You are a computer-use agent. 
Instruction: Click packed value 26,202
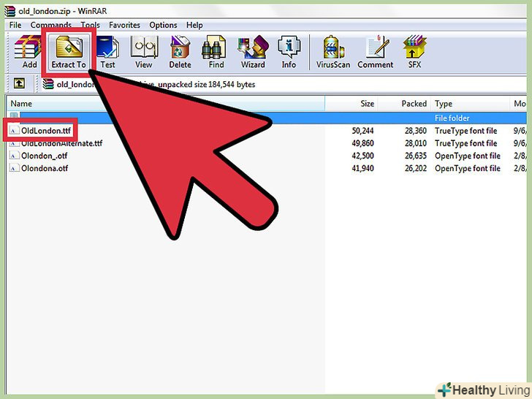(x=416, y=168)
